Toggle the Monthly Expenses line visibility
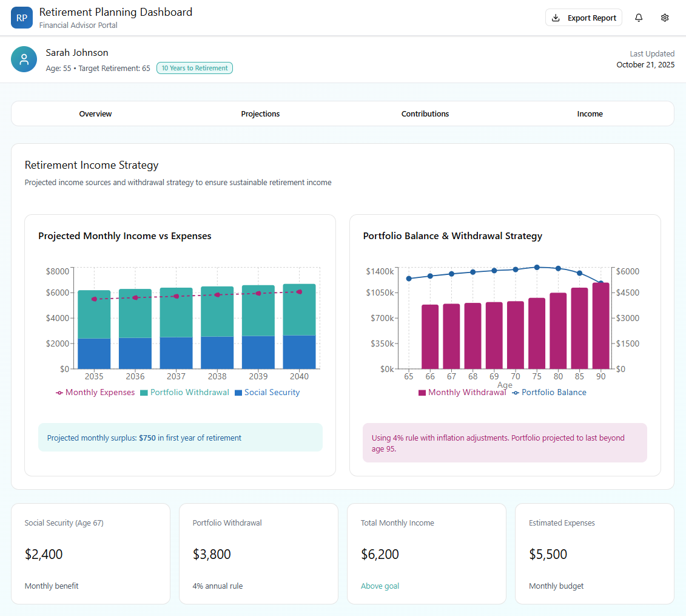Image resolution: width=686 pixels, height=616 pixels. [x=95, y=392]
